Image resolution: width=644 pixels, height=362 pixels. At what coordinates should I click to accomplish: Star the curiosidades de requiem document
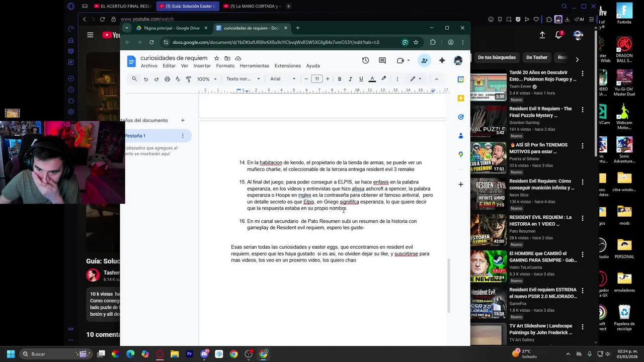tap(216, 58)
